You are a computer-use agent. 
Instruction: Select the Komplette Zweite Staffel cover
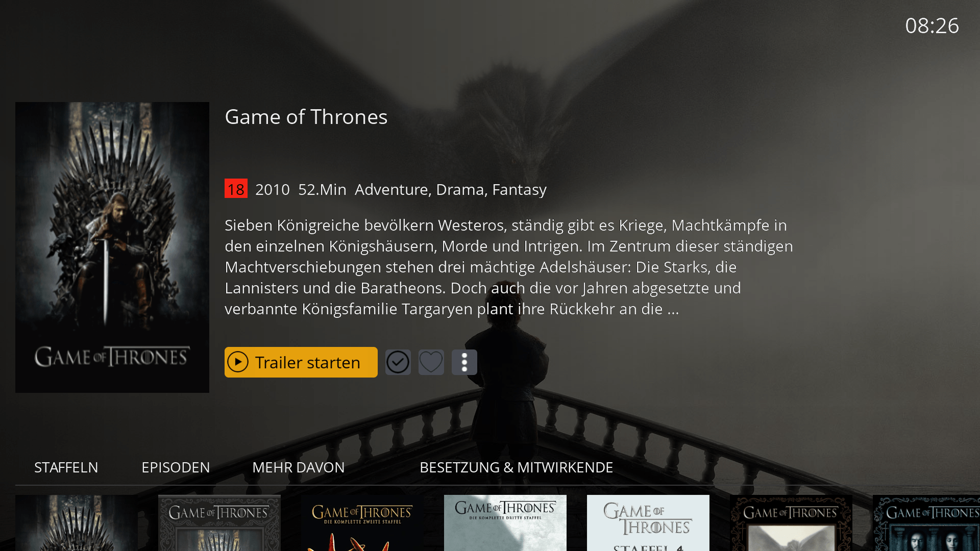[362, 523]
